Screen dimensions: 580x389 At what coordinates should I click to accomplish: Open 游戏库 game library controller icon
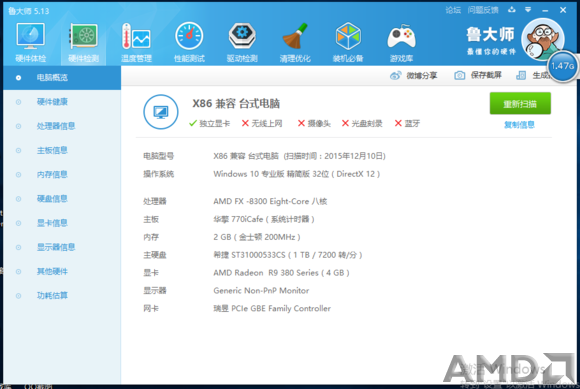pyautogui.click(x=401, y=37)
